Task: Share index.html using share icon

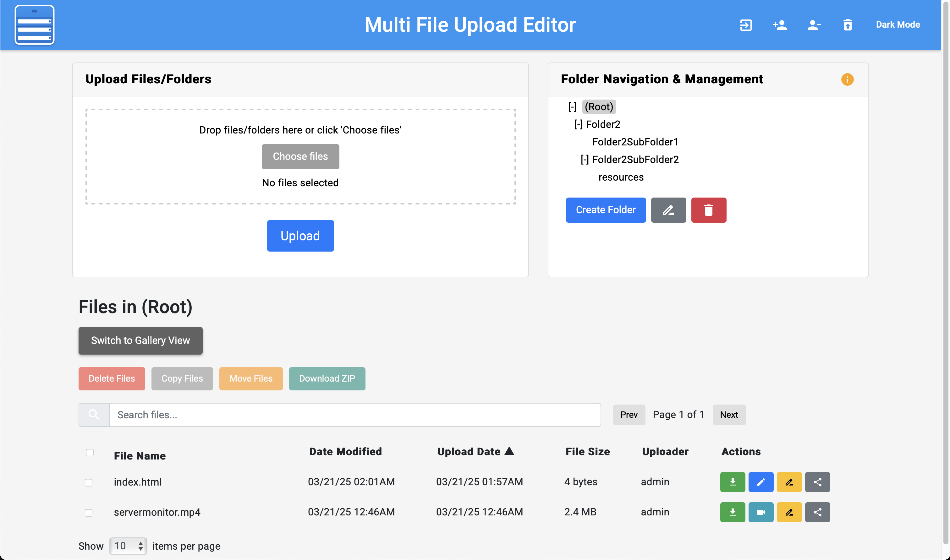Action: coord(817,482)
